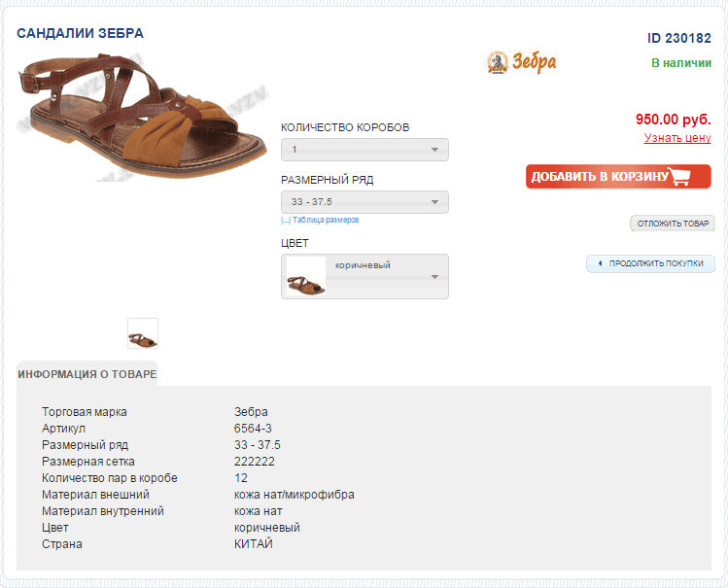Open the коричневый color dropdown arrow
This screenshot has width=728, height=588.
(x=435, y=277)
